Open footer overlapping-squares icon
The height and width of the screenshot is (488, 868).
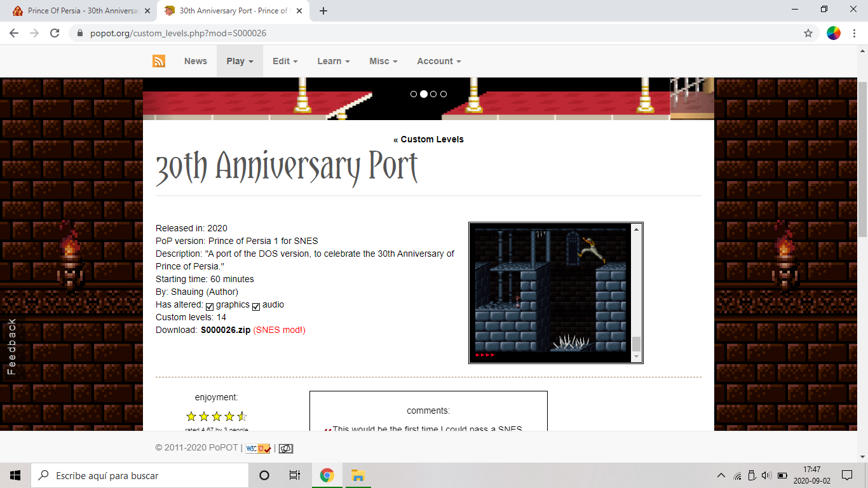(x=286, y=448)
